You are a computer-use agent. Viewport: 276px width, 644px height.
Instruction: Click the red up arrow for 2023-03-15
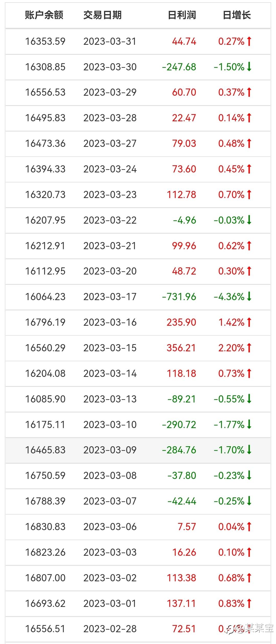click(x=249, y=348)
